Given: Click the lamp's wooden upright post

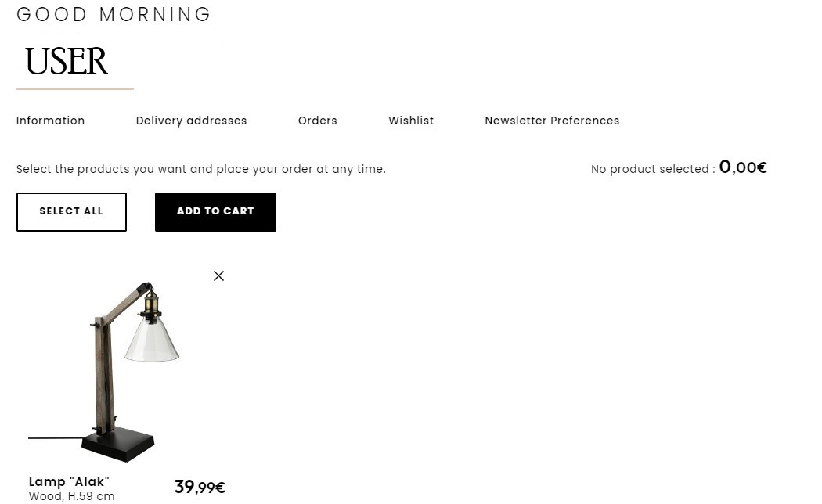Looking at the screenshot, I should [x=104, y=375].
